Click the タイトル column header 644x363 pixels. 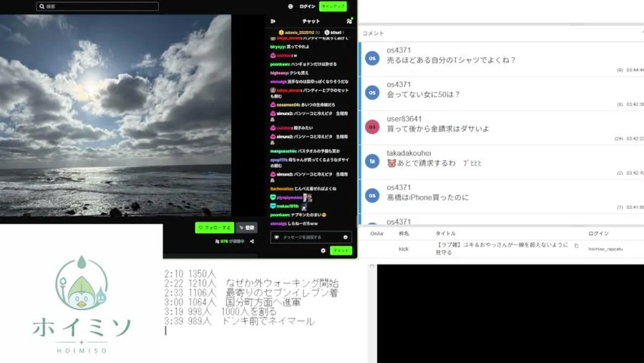tap(445, 234)
